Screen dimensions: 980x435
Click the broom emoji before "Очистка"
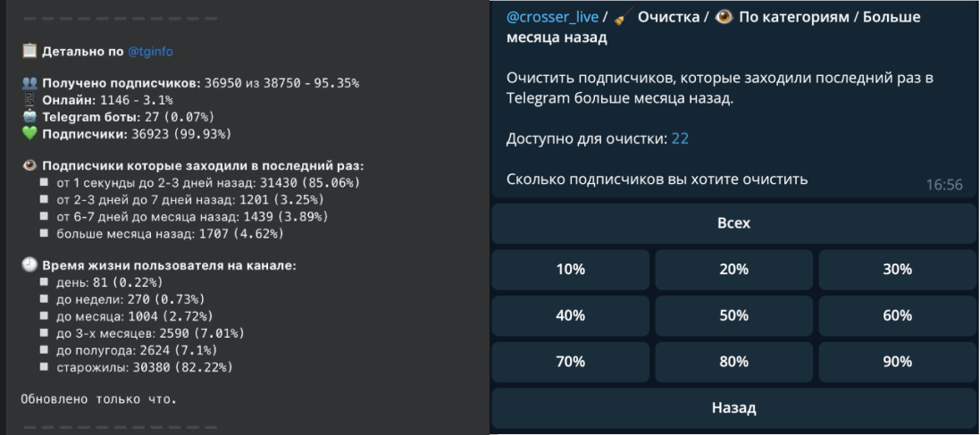pos(624,17)
